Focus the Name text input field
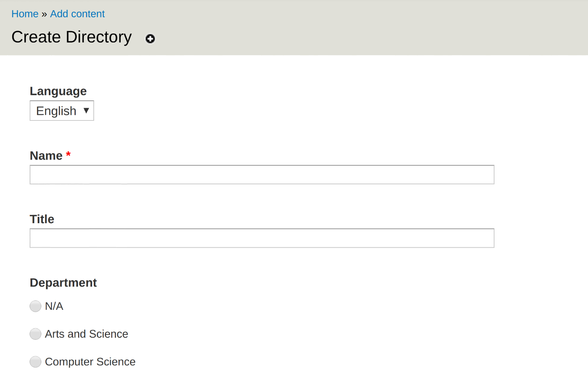 tap(262, 175)
